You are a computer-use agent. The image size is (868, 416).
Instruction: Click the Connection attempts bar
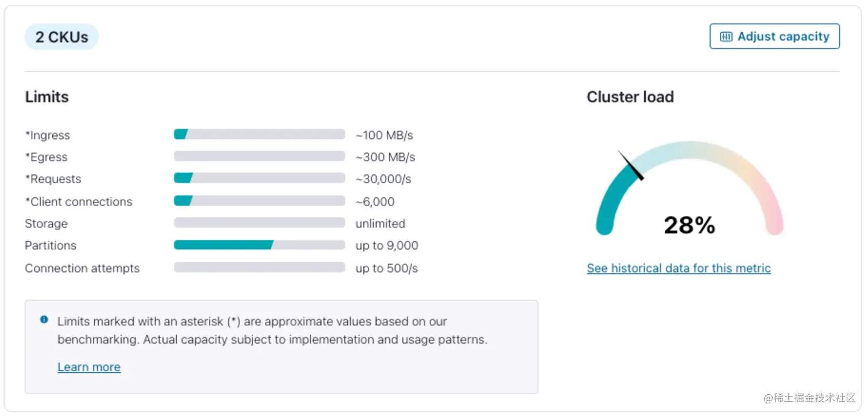(258, 267)
